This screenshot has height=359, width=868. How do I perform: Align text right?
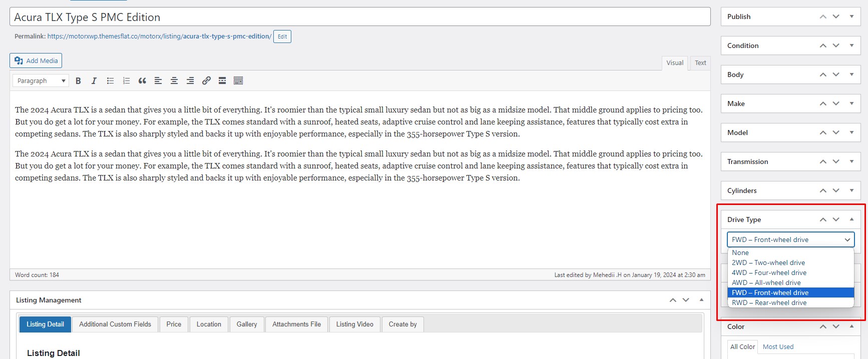tap(190, 80)
